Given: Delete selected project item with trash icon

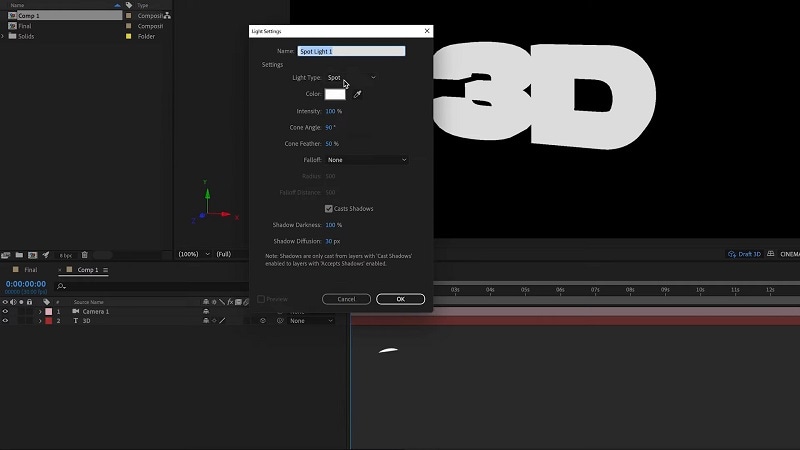Looking at the screenshot, I should coord(85,255).
